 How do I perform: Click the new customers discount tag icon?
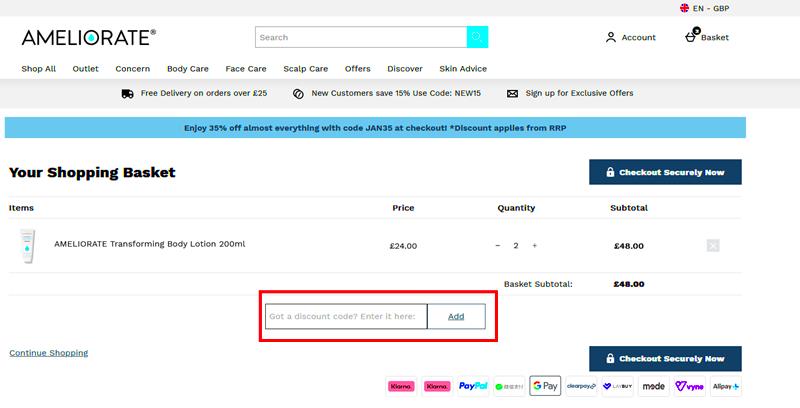tap(298, 93)
